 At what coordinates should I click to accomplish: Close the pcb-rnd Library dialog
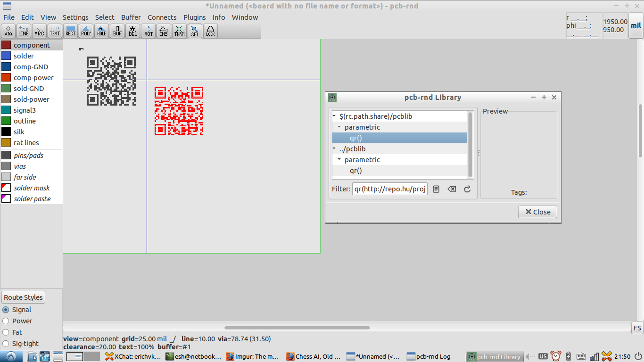click(537, 211)
